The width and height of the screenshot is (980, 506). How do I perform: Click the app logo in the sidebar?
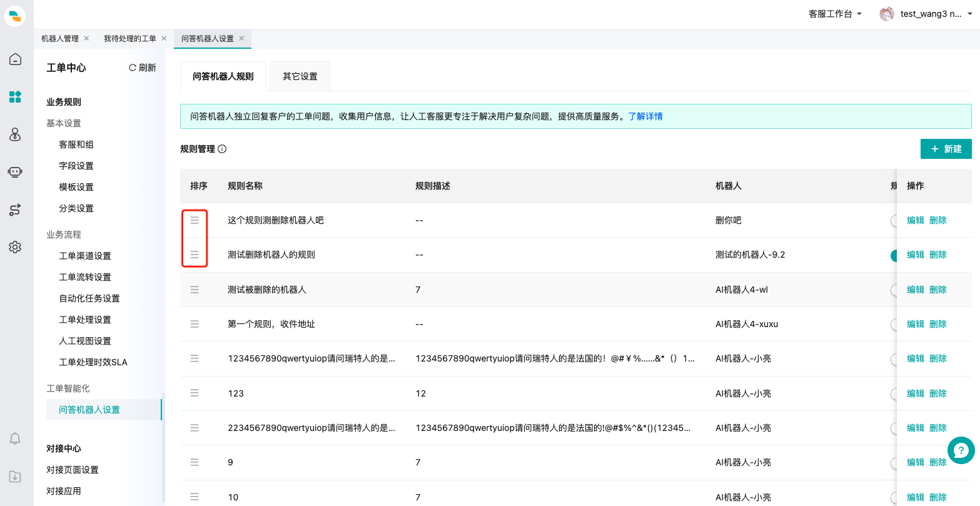pos(15,16)
